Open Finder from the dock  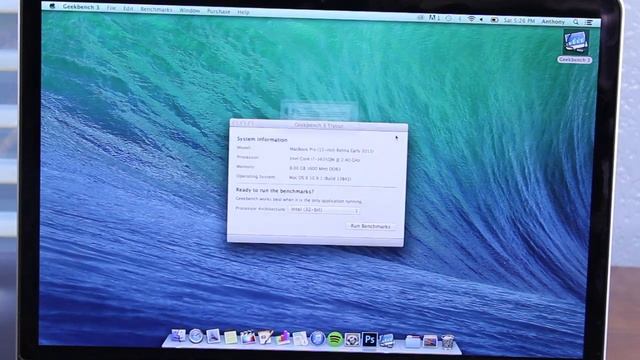178,336
